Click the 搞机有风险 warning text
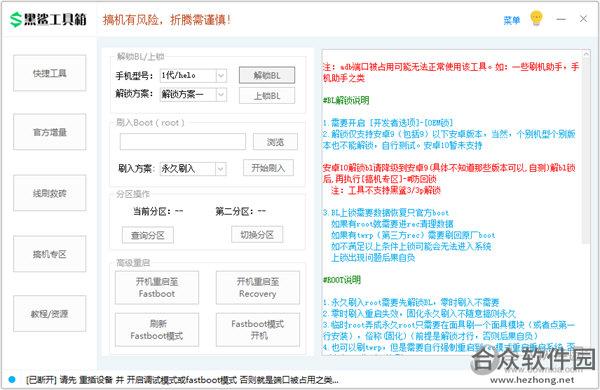The width and height of the screenshot is (600, 390). tap(167, 20)
